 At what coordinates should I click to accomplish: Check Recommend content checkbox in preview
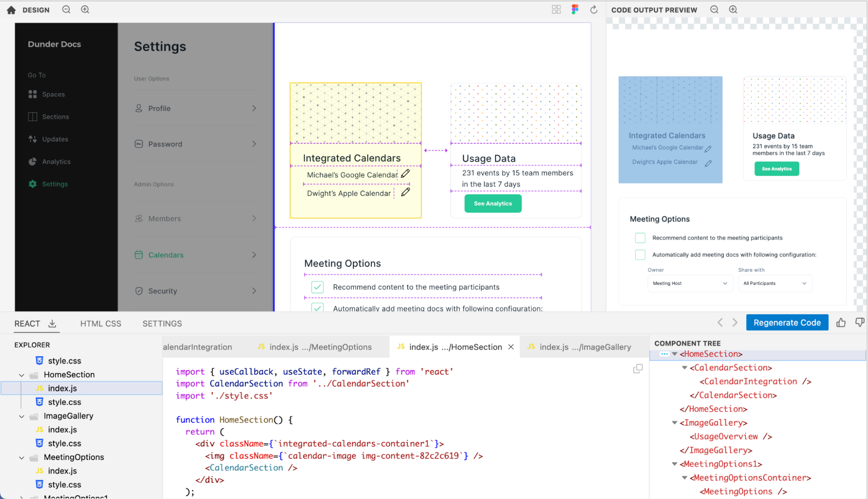640,238
